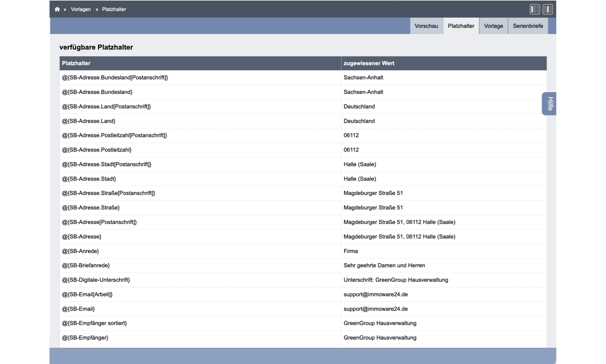Select @{SB-Adresse.Postleitzahl} placeholder

[x=97, y=150]
